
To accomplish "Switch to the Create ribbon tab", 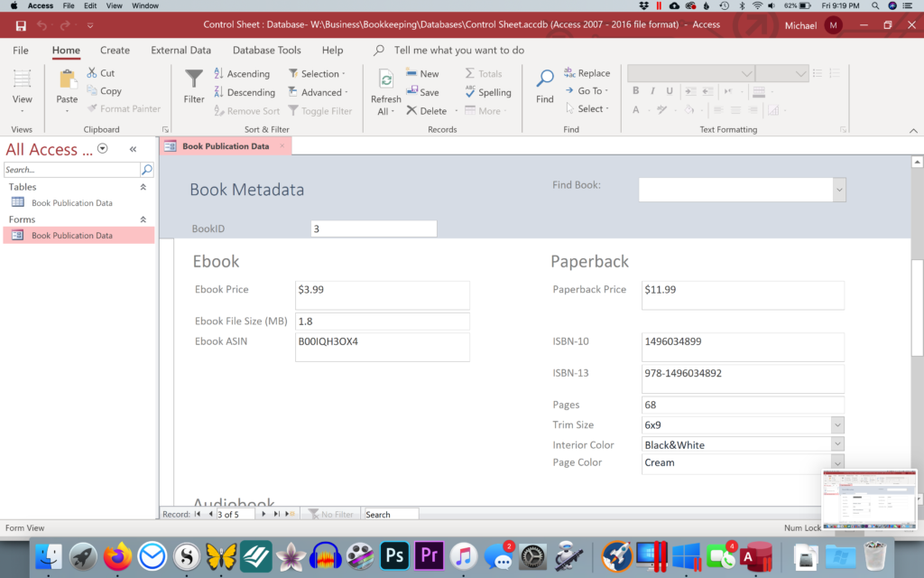I will [115, 51].
